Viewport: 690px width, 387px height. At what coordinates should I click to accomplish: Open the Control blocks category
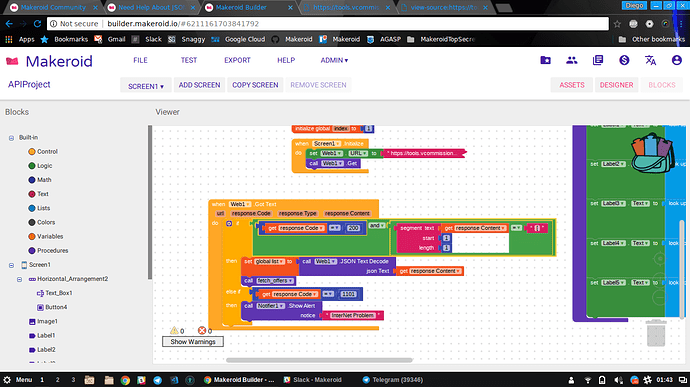[43, 151]
